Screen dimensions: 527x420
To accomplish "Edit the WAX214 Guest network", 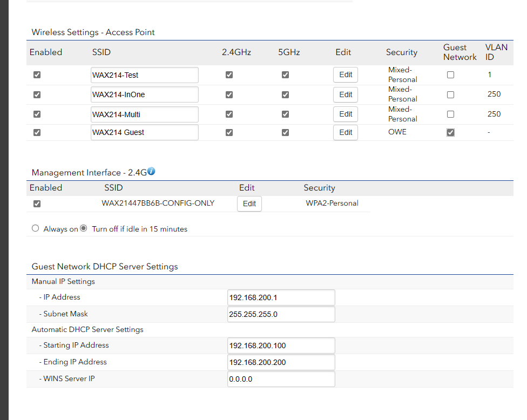I will click(346, 132).
